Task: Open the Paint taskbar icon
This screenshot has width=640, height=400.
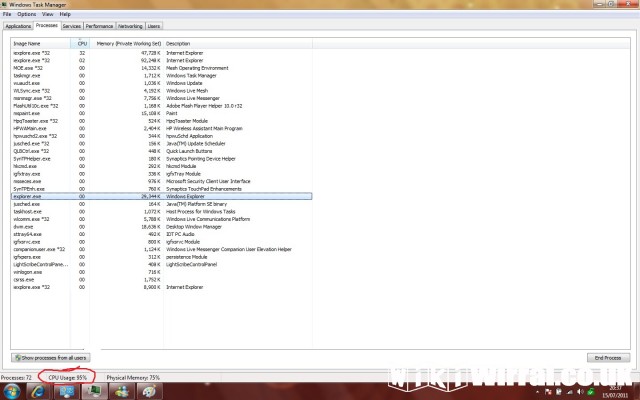Action: [x=149, y=392]
